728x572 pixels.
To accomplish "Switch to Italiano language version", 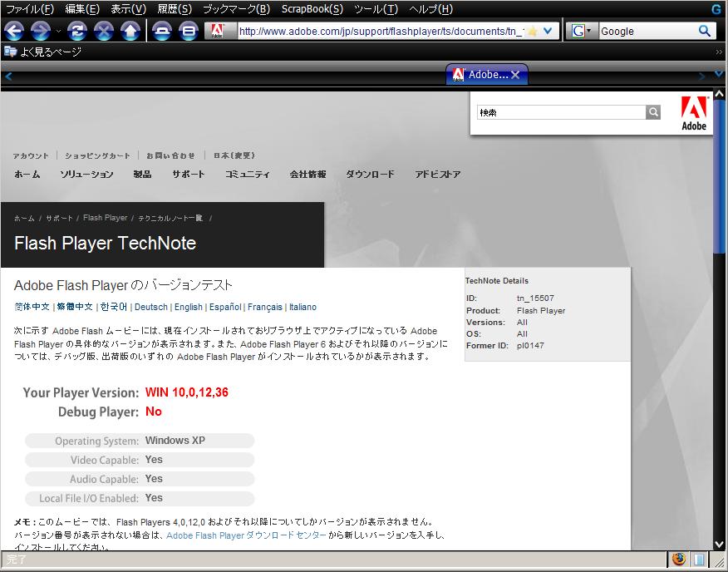I will tap(303, 307).
